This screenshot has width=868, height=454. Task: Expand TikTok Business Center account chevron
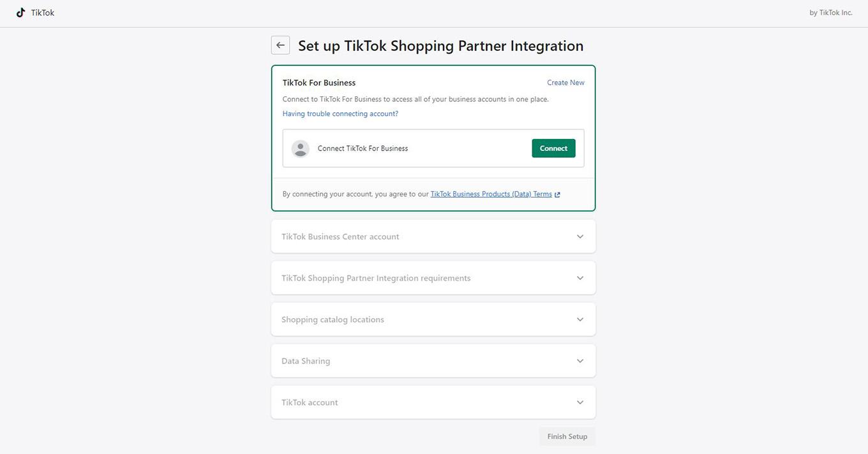point(580,237)
